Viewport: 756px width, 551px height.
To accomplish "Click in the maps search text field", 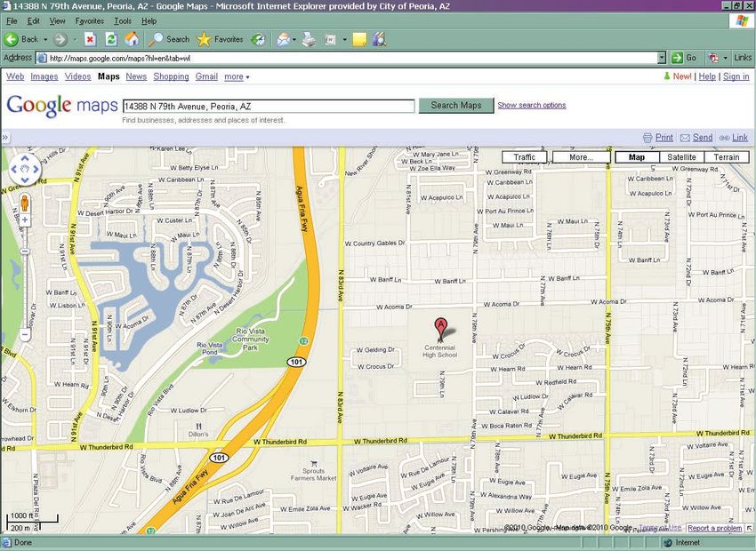I will [x=269, y=107].
